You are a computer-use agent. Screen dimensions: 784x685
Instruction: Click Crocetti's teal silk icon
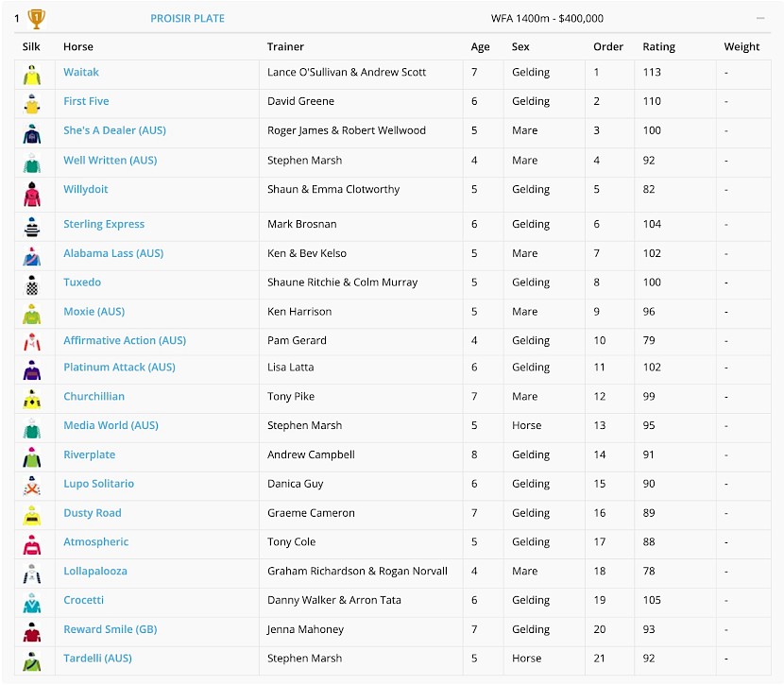[x=32, y=603]
